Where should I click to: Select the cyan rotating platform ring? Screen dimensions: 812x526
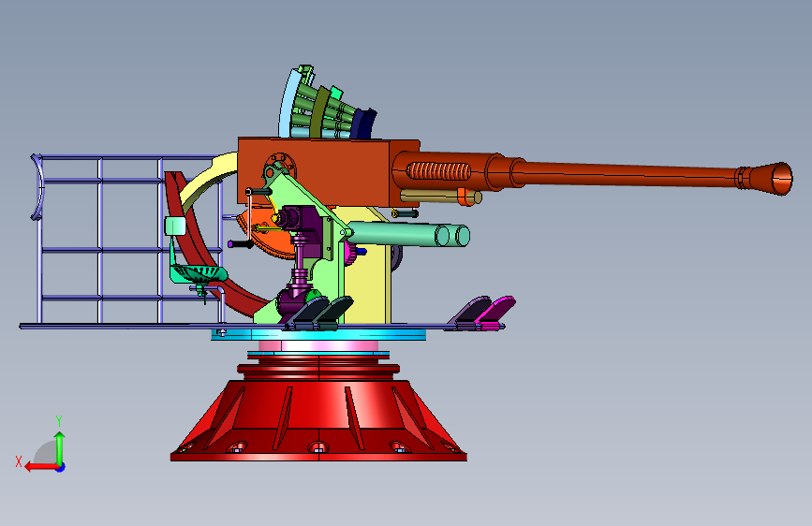tap(318, 335)
